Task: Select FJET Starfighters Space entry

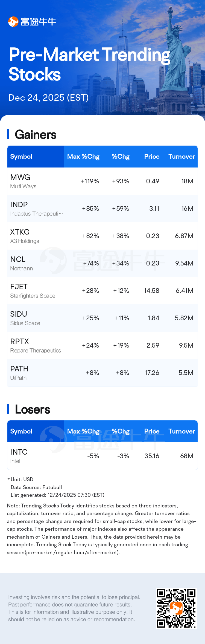Action: pos(102,291)
